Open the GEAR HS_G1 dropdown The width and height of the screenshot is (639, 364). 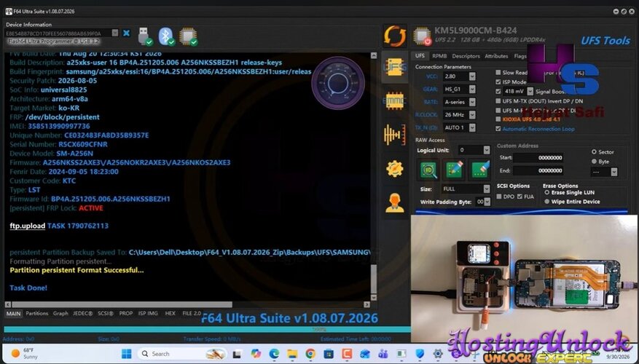(x=472, y=89)
